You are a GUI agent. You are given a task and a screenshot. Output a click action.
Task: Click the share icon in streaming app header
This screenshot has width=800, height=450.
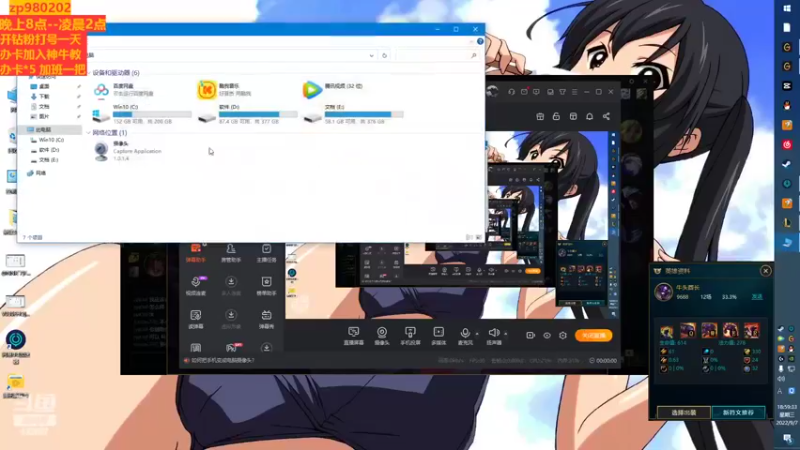click(606, 116)
